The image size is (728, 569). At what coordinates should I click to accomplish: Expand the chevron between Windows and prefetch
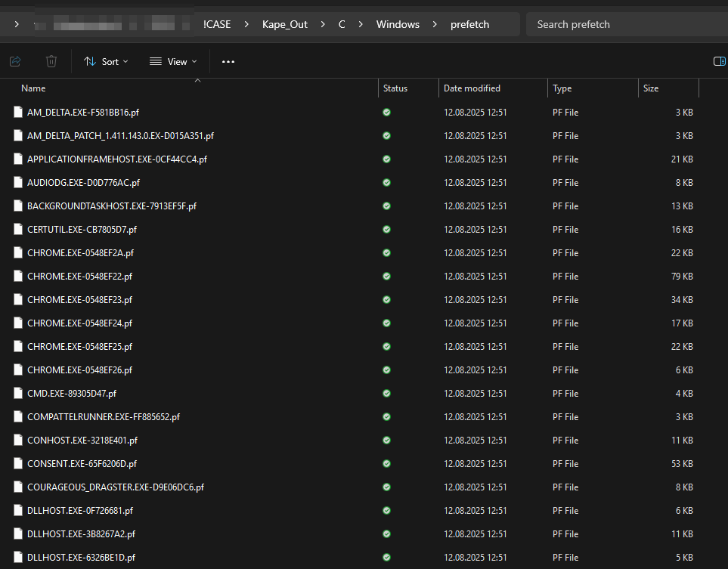click(x=435, y=24)
